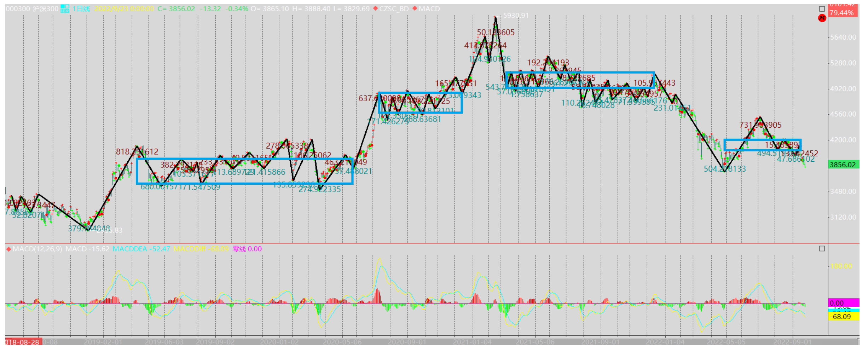The height and width of the screenshot is (346, 868).
Task: Click the red diamond before MACD(12,26,9)
Action: 8,249
